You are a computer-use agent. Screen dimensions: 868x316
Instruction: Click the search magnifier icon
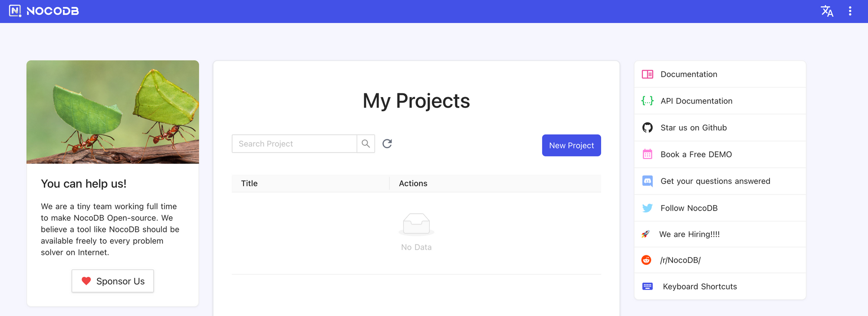click(x=366, y=143)
